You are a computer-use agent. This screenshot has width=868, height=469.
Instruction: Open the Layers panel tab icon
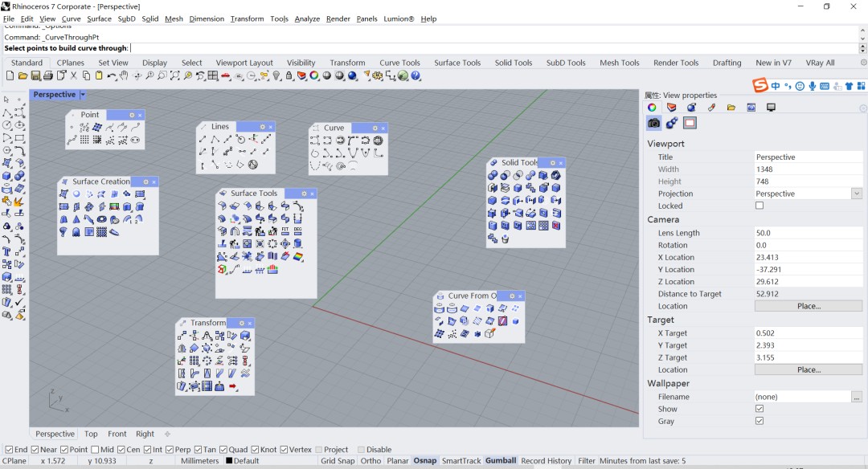pyautogui.click(x=671, y=108)
